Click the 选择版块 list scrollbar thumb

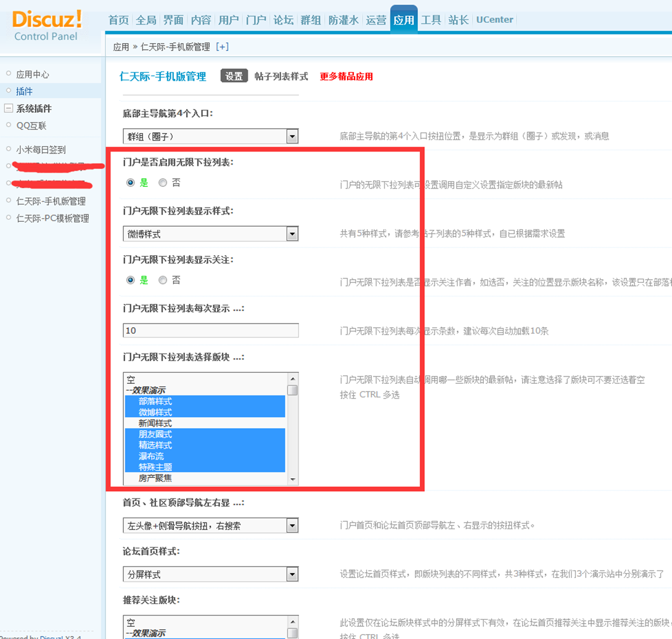click(293, 390)
